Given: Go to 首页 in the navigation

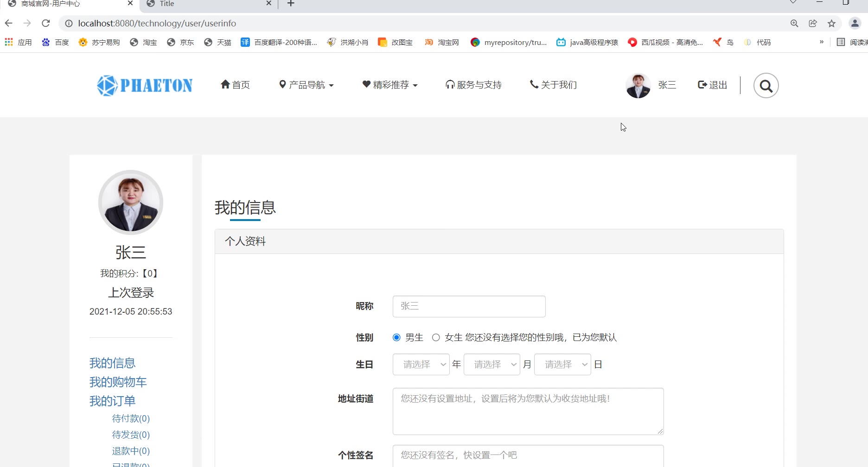Looking at the screenshot, I should tap(235, 85).
